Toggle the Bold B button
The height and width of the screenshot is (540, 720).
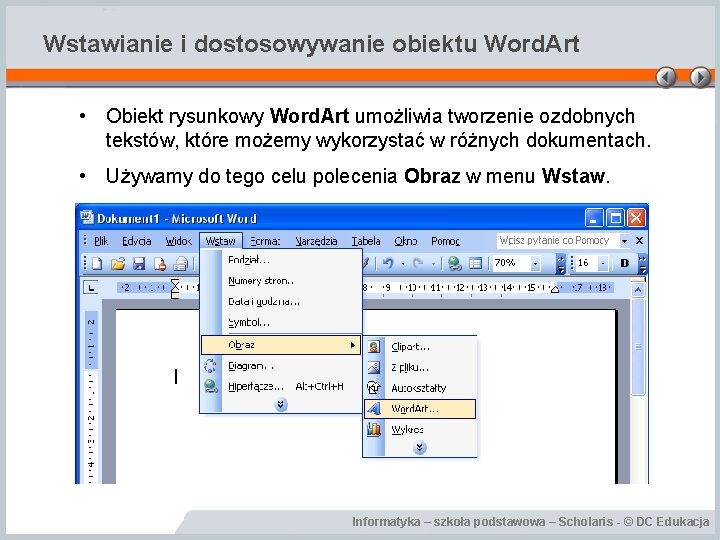click(x=624, y=263)
